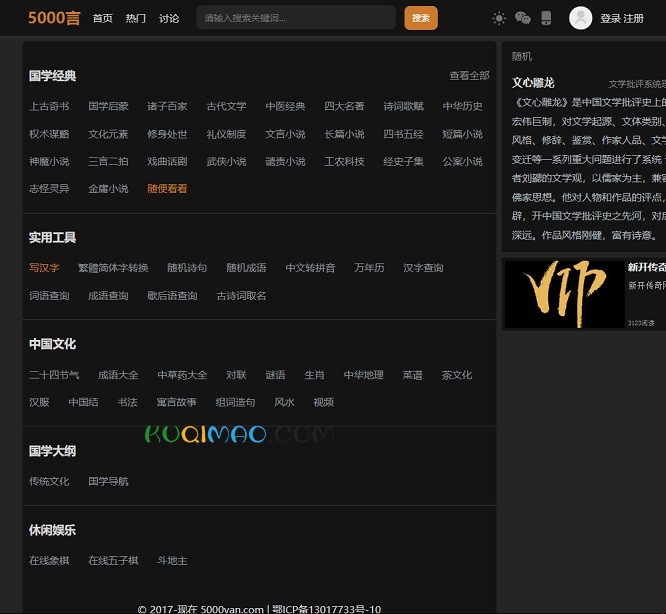This screenshot has height=614, width=666.
Task: Toggle the light/dark theme sun icon
Action: tap(499, 18)
